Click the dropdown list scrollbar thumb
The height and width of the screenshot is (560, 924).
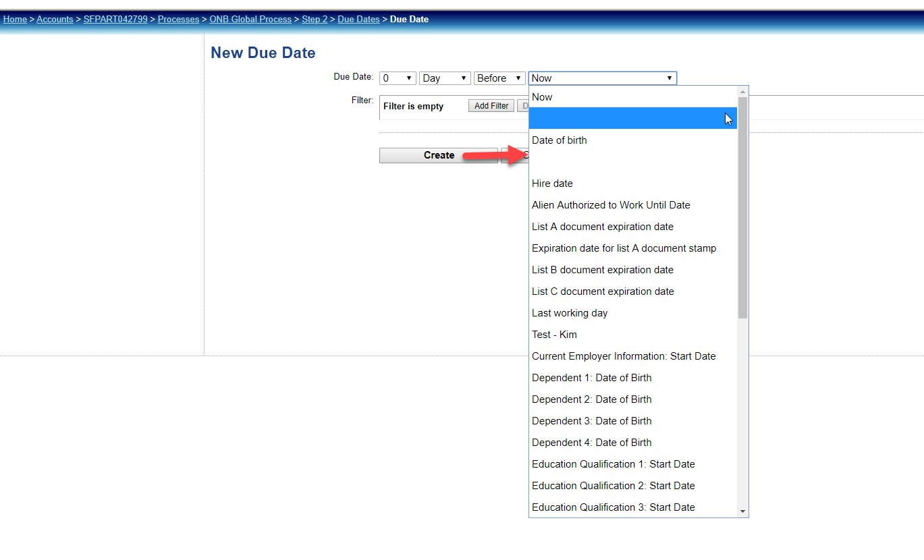click(743, 207)
